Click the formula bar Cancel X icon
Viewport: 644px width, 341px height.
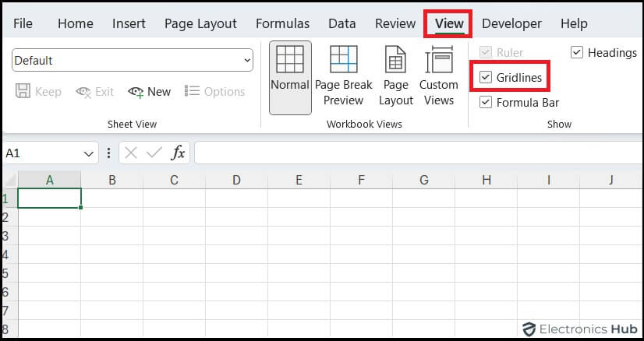(131, 153)
